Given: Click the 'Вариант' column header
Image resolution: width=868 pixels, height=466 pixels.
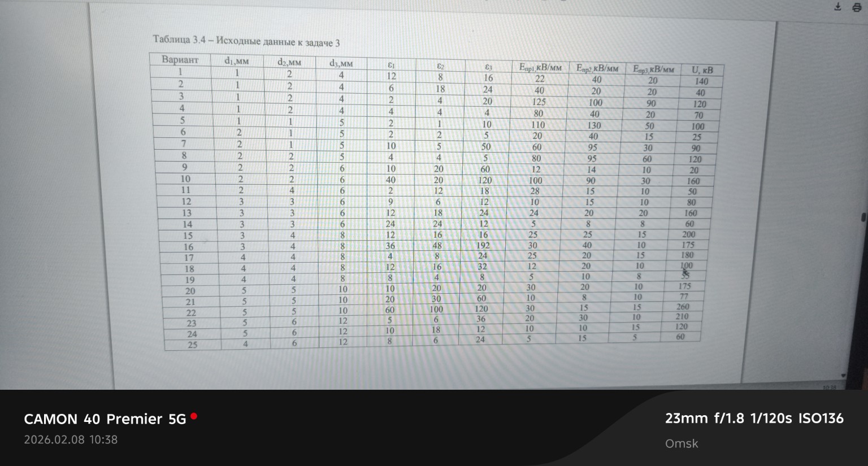Looking at the screenshot, I should 180,59.
